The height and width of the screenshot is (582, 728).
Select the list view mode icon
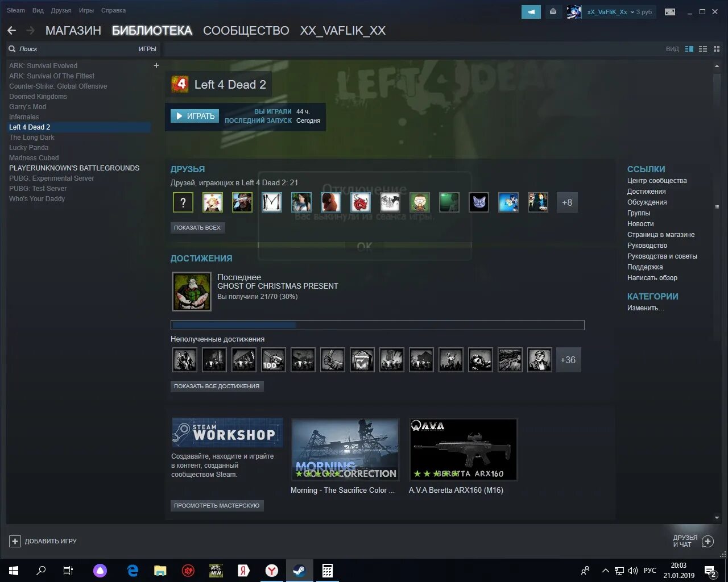(703, 49)
